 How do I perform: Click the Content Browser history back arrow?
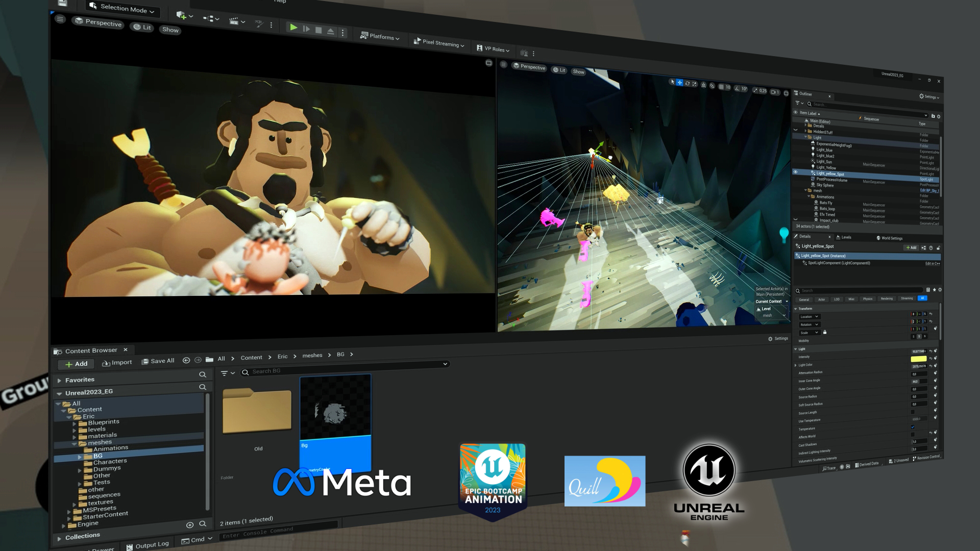[186, 360]
